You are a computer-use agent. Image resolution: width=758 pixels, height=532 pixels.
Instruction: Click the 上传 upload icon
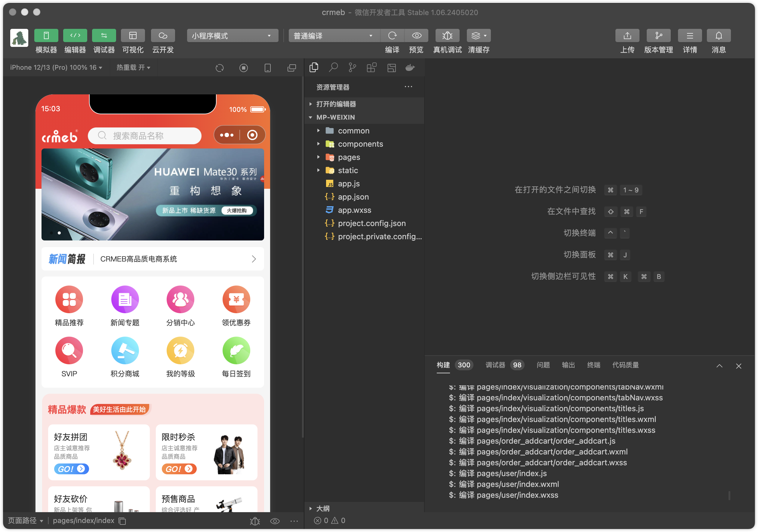tap(627, 36)
